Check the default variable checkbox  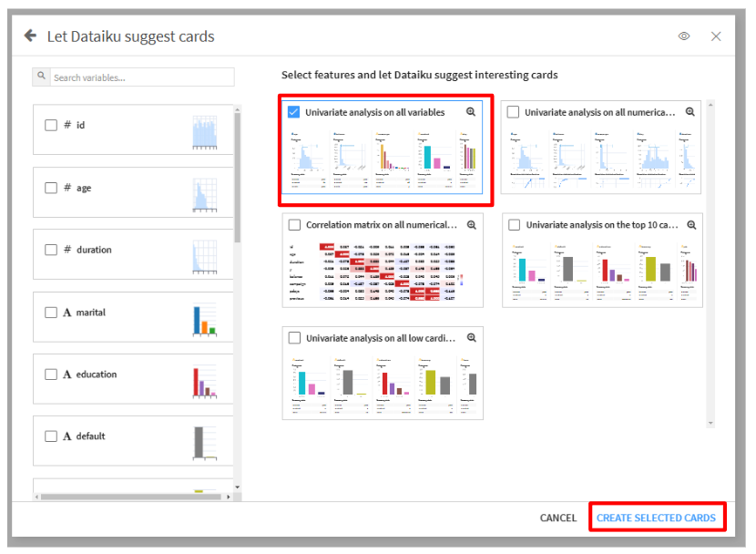pos(51,436)
